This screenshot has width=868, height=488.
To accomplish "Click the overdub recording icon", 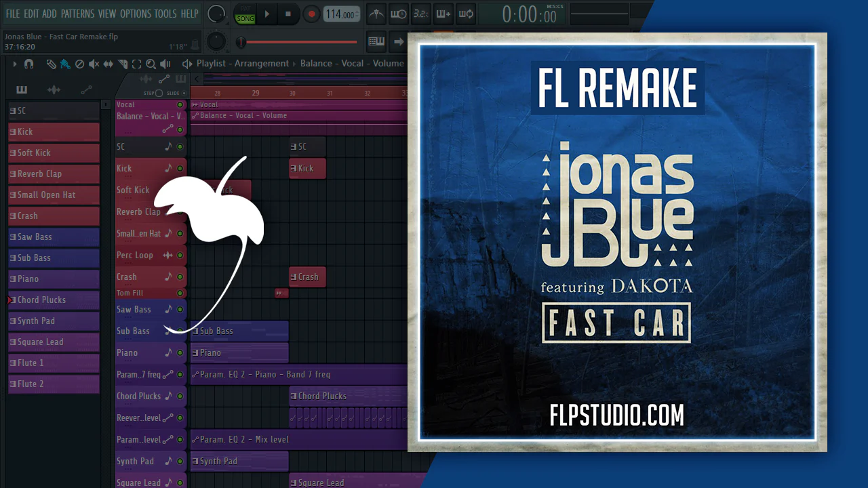I will pos(443,14).
